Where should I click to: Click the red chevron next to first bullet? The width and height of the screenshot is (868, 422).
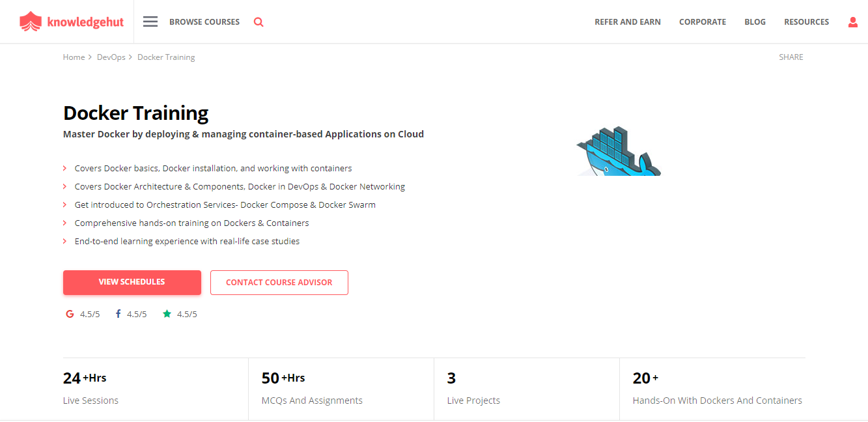pos(64,168)
